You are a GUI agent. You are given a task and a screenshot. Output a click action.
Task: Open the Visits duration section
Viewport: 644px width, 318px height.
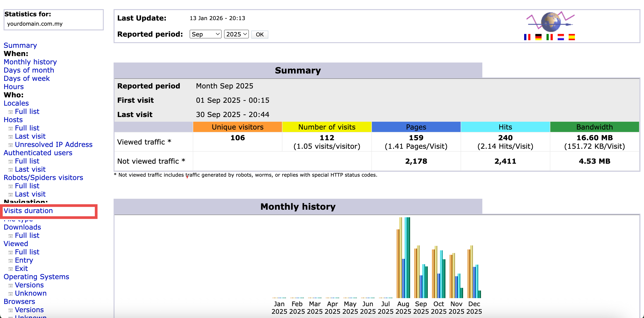(x=28, y=211)
